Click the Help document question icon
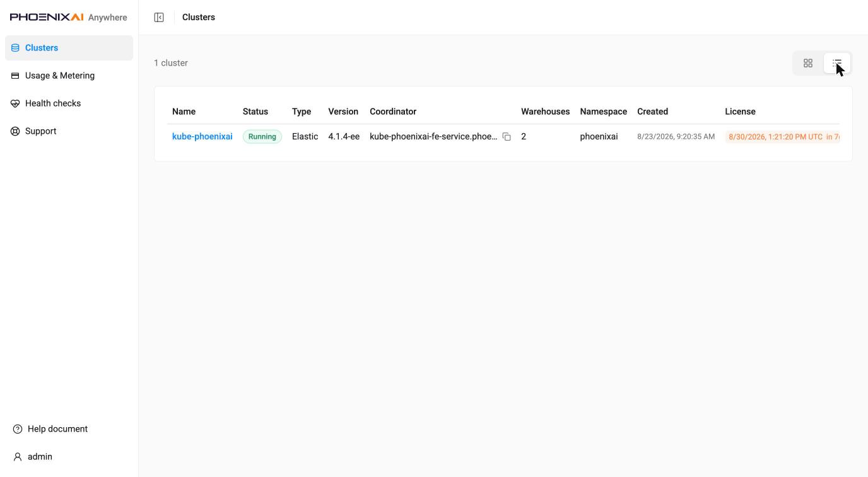The image size is (868, 477). (x=18, y=429)
